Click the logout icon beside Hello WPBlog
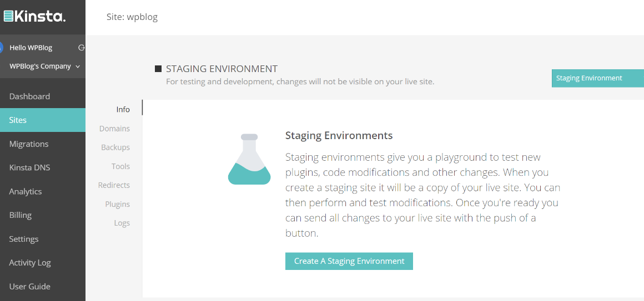644x301 pixels. click(x=81, y=48)
